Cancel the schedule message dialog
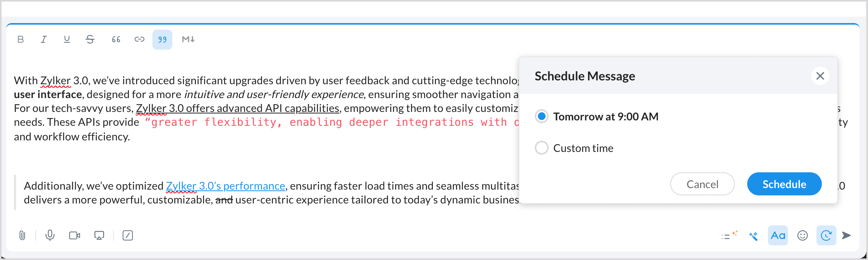868x260 pixels. tap(702, 184)
